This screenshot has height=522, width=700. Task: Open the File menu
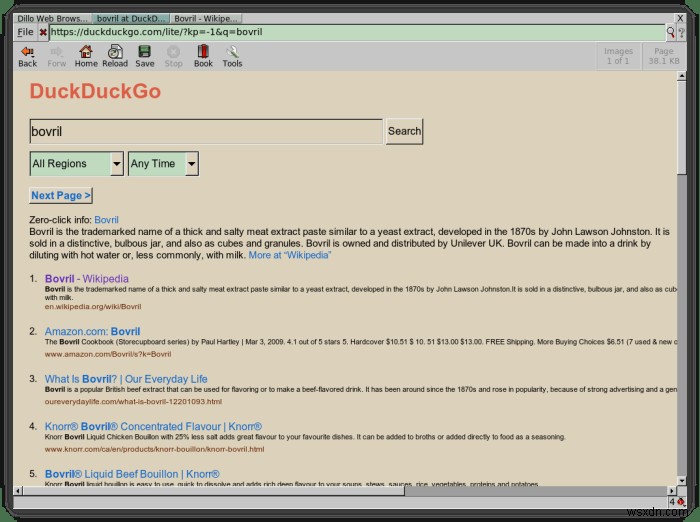(25, 32)
